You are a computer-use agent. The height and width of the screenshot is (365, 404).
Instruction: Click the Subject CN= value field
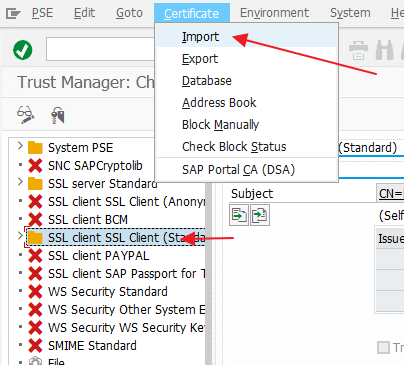click(390, 193)
